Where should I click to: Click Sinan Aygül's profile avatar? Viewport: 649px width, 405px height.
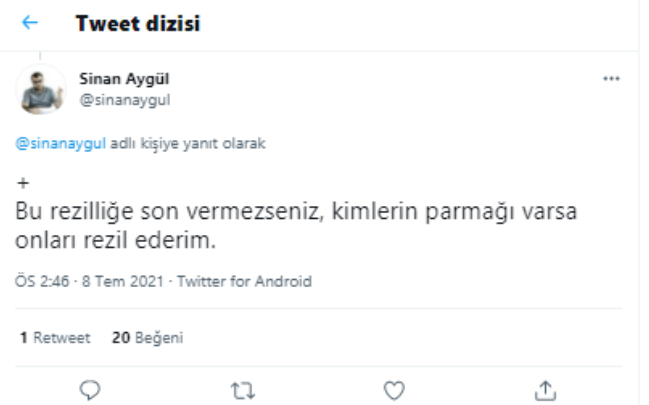pos(42,90)
